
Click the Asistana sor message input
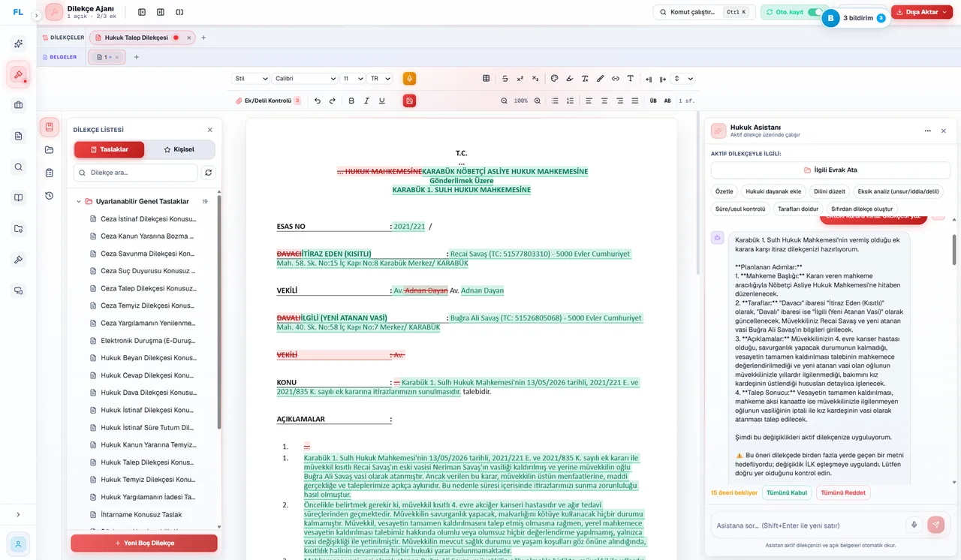coord(807,525)
